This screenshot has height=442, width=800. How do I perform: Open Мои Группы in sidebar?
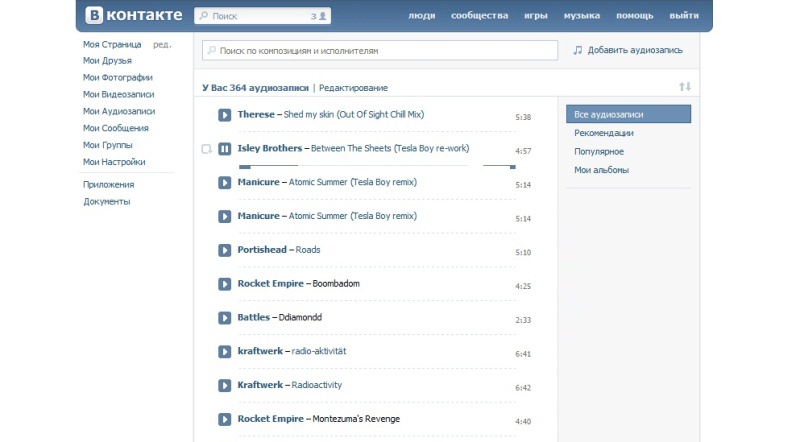tap(108, 145)
